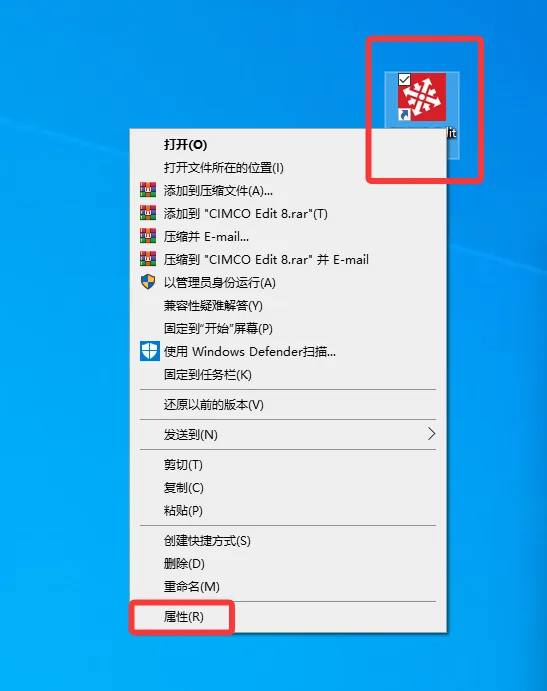The image size is (547, 691).
Task: Click the shortcut arrow overlay on the CIMCO icon
Action: (x=404, y=115)
